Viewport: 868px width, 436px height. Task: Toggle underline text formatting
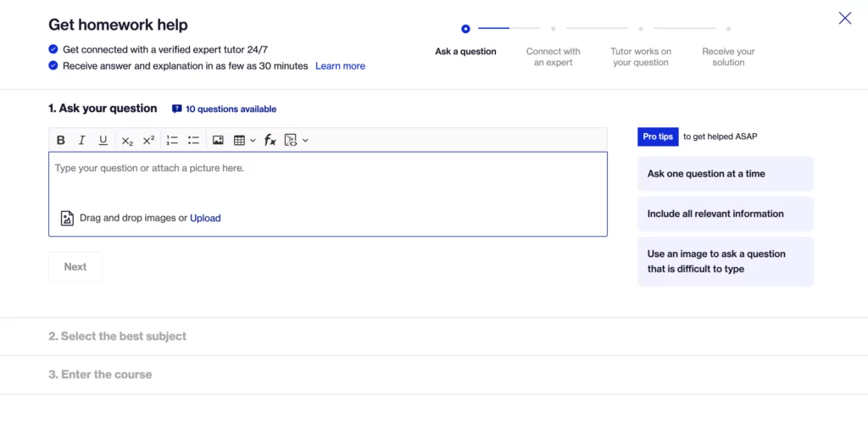tap(103, 140)
